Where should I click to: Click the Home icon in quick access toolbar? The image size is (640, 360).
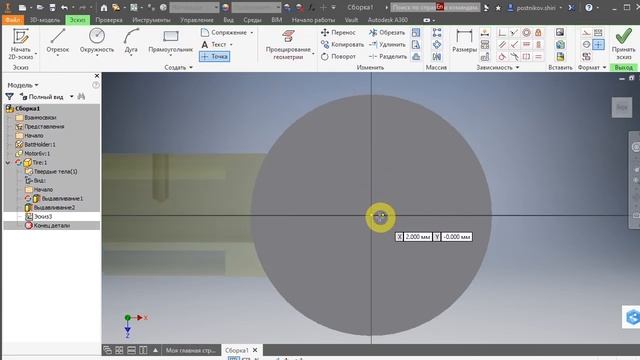coord(104,7)
